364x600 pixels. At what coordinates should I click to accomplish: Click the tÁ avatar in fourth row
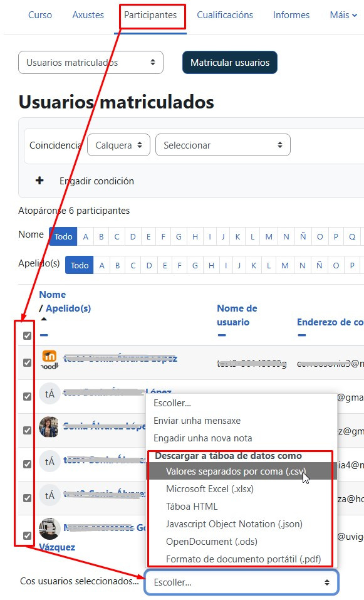click(x=49, y=461)
